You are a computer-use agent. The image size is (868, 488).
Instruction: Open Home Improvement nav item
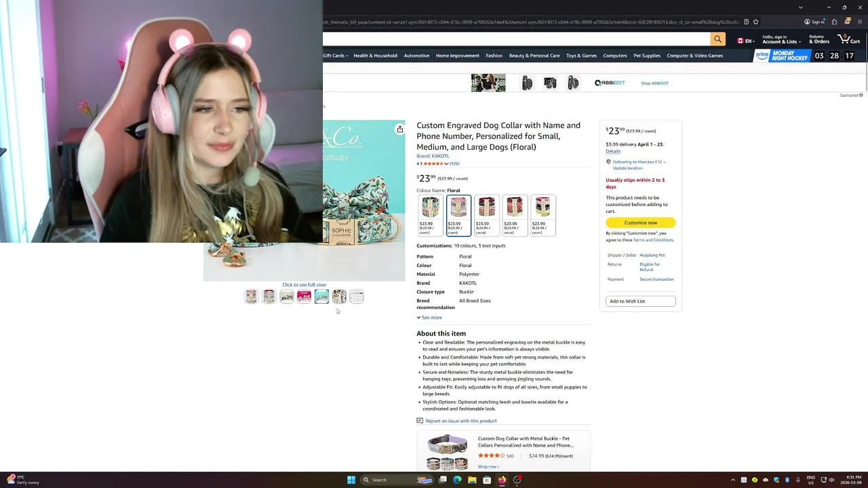click(458, 56)
